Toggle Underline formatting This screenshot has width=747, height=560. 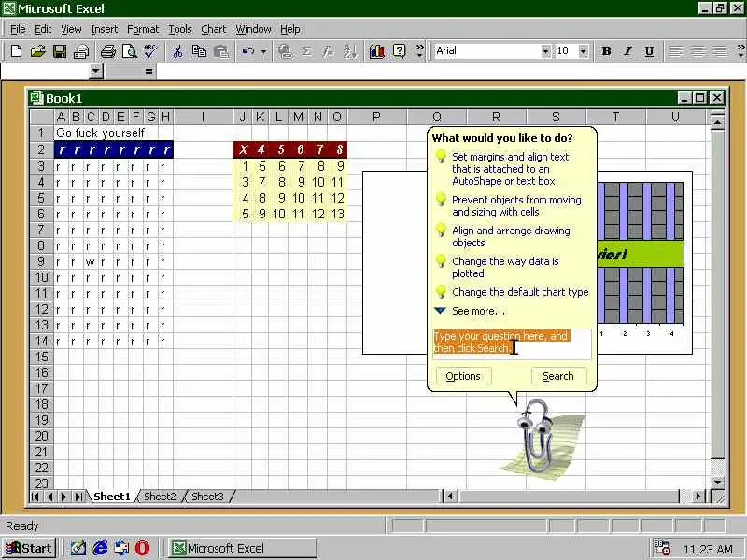(649, 51)
